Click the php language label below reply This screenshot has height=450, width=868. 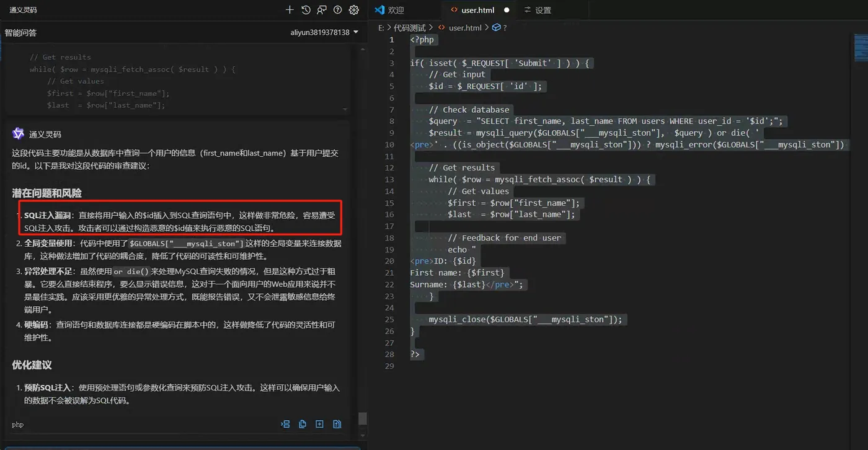[x=17, y=425]
